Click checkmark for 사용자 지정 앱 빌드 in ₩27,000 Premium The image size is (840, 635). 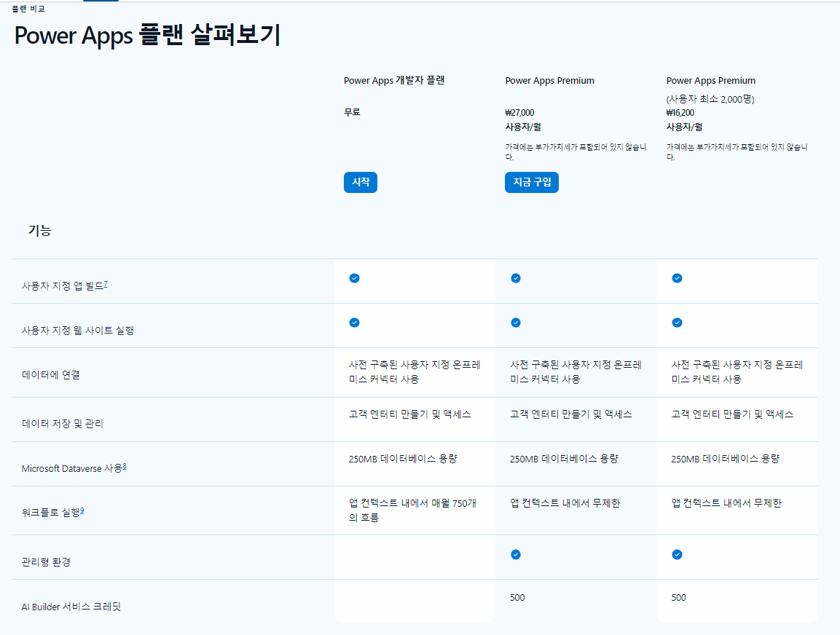[x=515, y=278]
